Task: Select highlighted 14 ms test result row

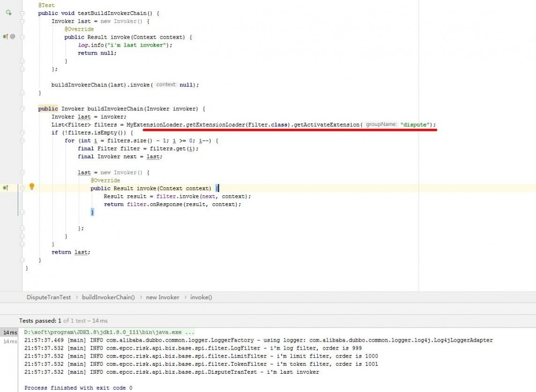Action: pos(10,332)
